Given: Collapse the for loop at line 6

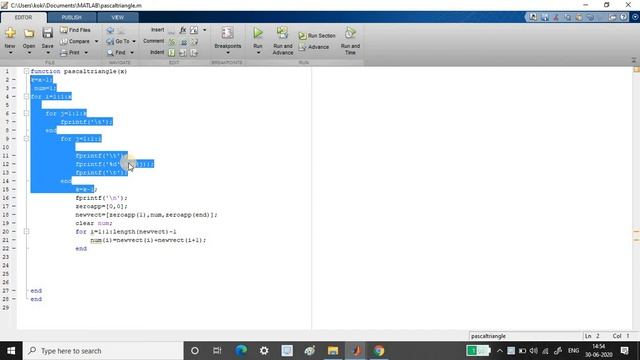Looking at the screenshot, I should tap(26, 113).
